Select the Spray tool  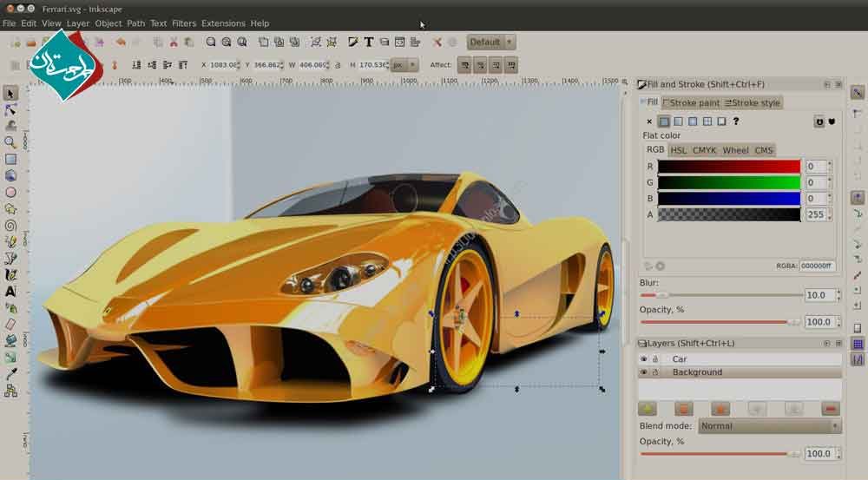pos(10,308)
